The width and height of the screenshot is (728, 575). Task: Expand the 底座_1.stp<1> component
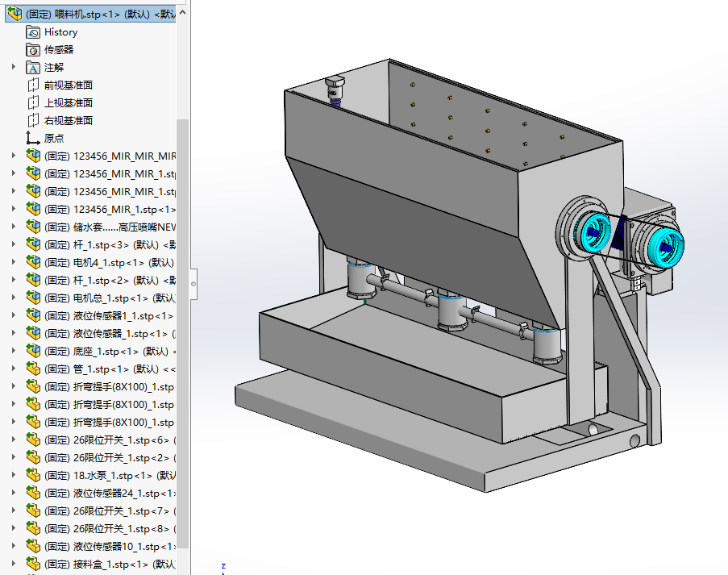point(14,351)
